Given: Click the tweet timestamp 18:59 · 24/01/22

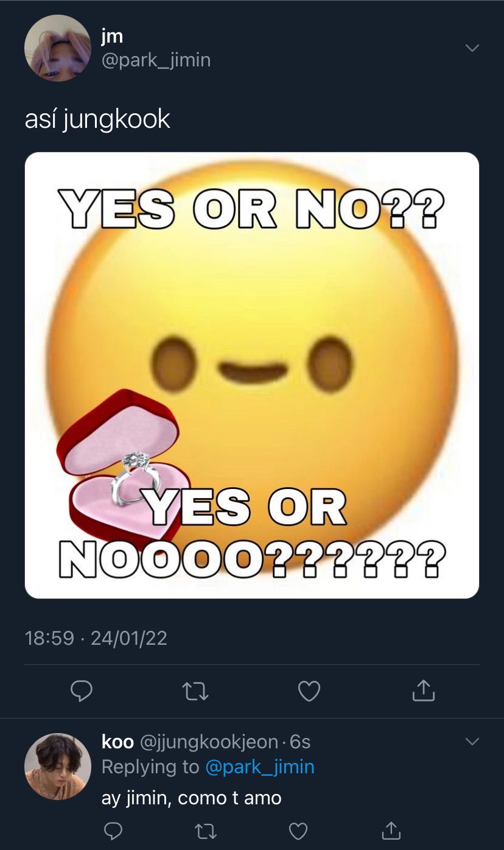Looking at the screenshot, I should tap(96, 637).
